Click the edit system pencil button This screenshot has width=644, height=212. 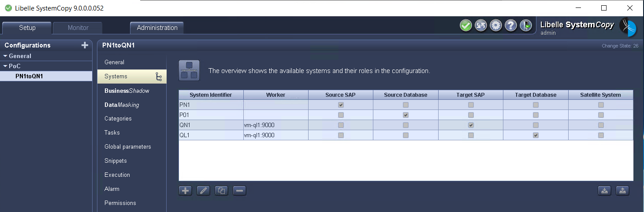tap(203, 190)
